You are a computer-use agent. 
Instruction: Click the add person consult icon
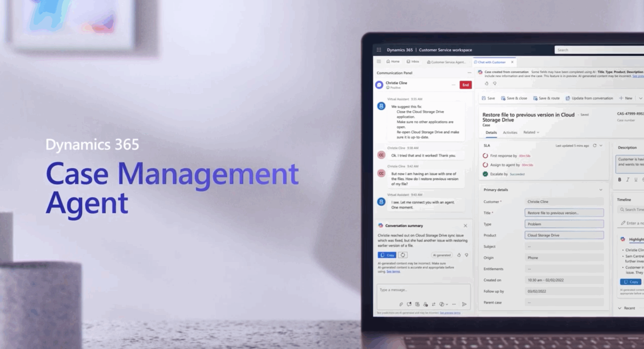coord(425,304)
